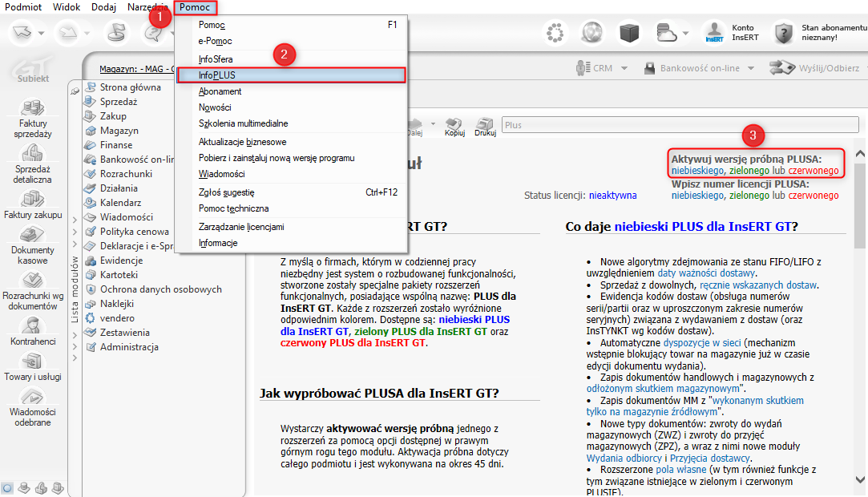Click nieaktywna license status link
The image size is (868, 497).
[613, 196]
